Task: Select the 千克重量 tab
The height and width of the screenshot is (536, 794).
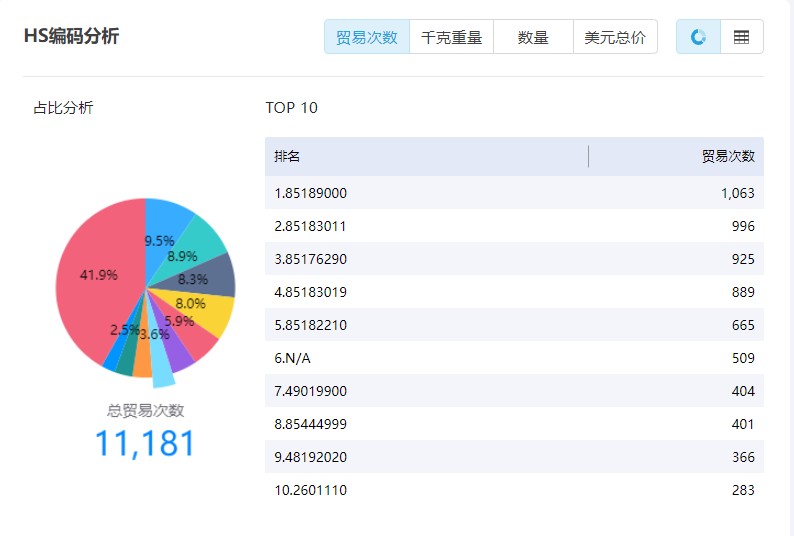Action: 451,37
